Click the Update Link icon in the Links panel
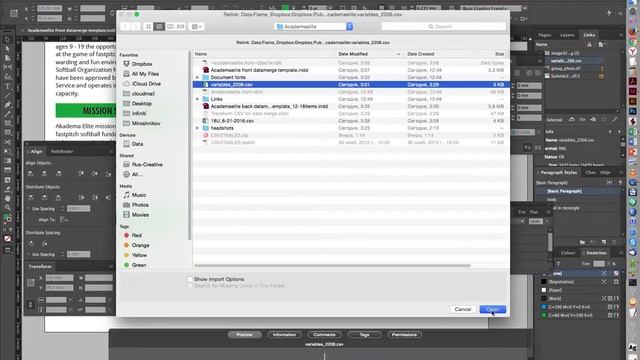 604,120
